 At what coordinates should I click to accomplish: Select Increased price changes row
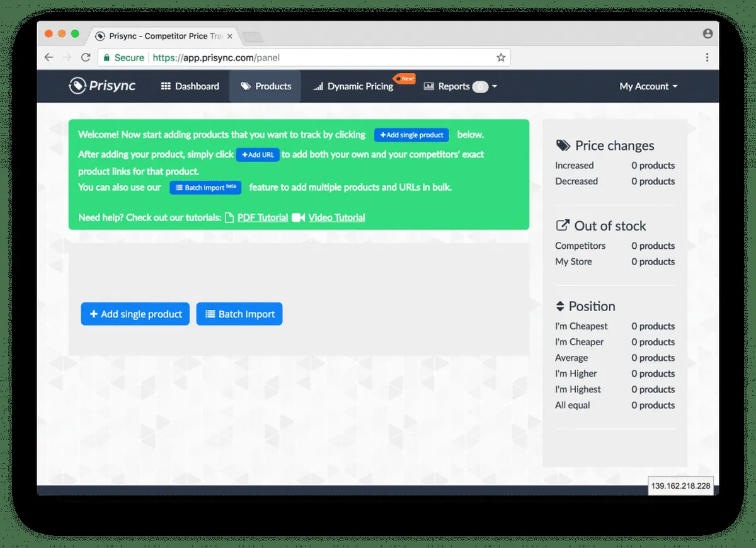pos(615,165)
